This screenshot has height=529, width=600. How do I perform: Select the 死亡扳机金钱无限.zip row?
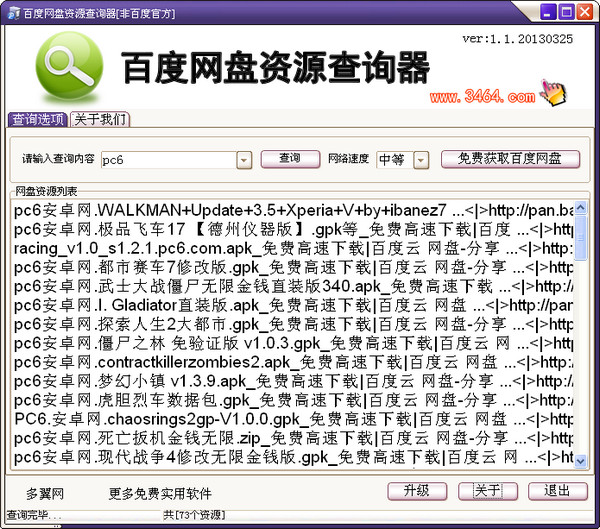coord(293,438)
